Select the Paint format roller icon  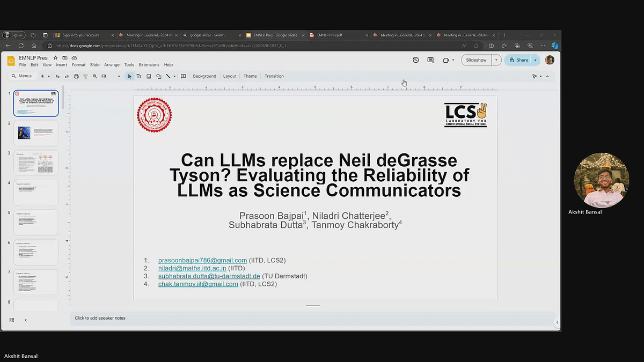[x=85, y=76]
